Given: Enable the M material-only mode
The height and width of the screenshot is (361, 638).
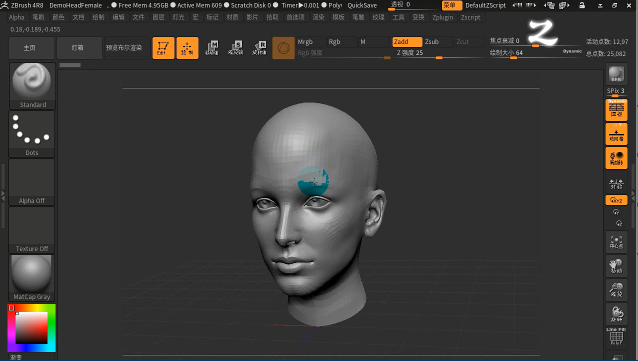Looking at the screenshot, I should tap(374, 42).
